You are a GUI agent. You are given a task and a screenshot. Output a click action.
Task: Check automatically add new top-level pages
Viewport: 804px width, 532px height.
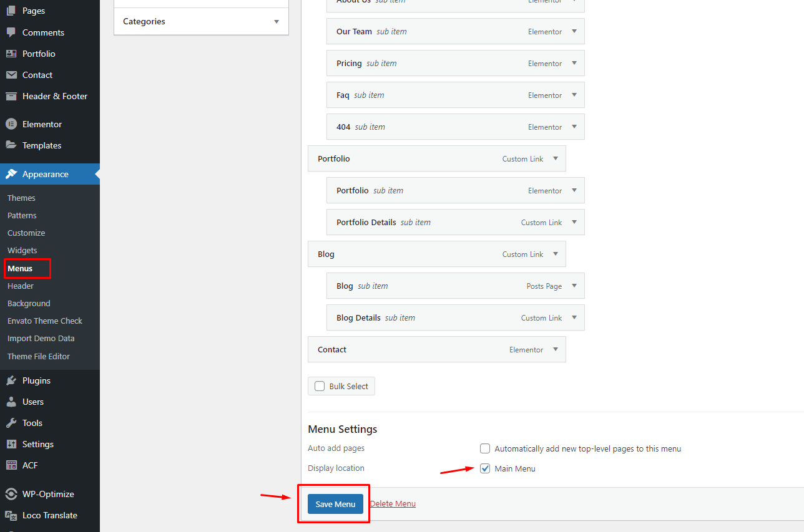pos(485,448)
